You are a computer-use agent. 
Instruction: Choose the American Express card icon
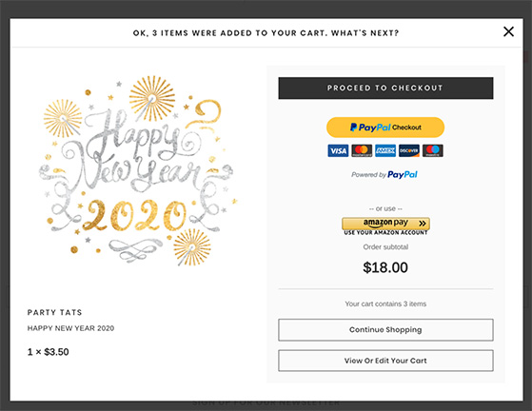click(x=385, y=150)
